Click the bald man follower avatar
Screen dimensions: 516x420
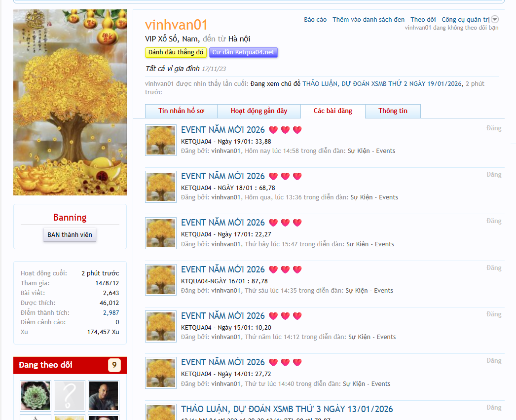(104, 395)
